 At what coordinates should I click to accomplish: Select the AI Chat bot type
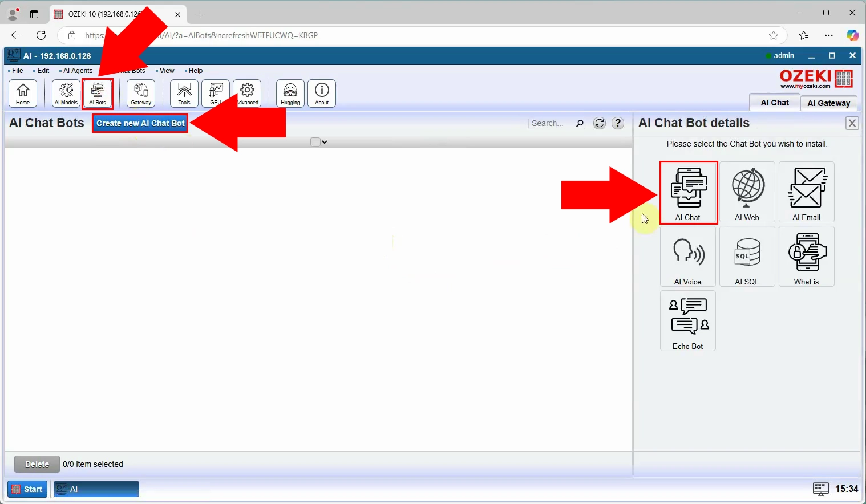coord(689,193)
